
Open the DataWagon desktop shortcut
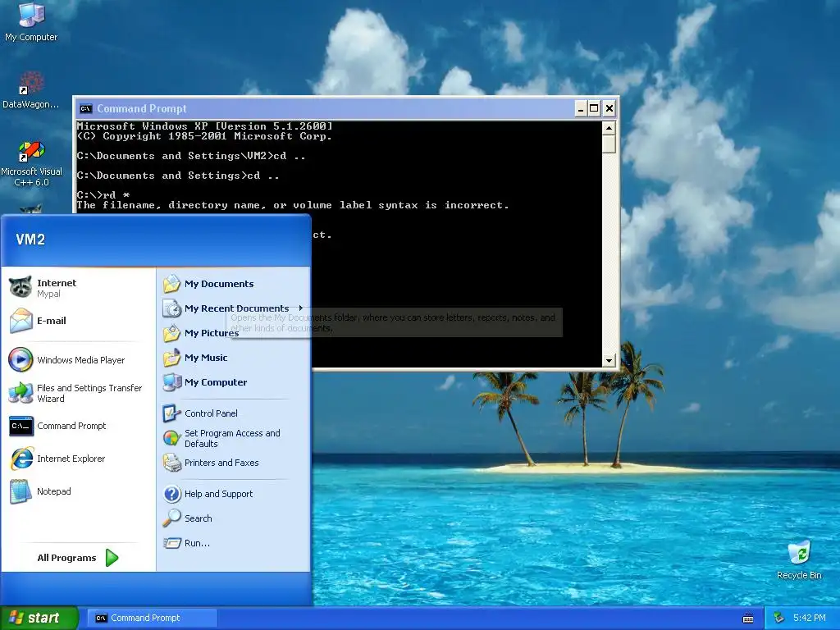pos(31,90)
